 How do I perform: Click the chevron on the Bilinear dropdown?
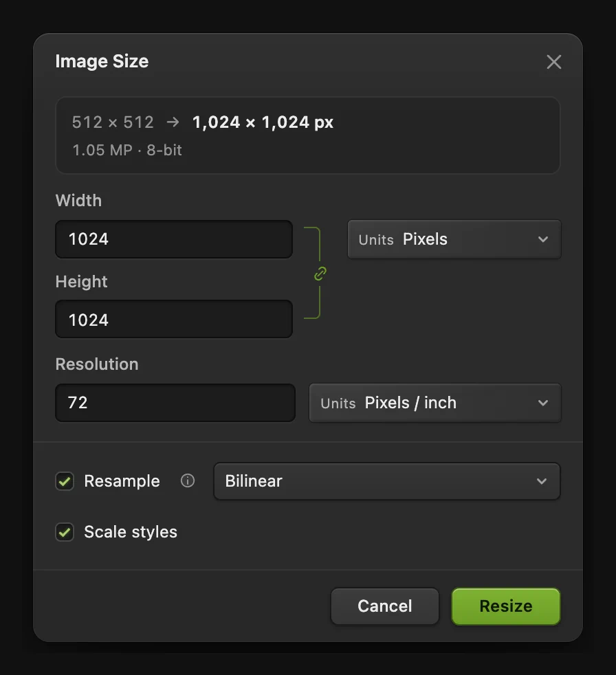tap(542, 481)
